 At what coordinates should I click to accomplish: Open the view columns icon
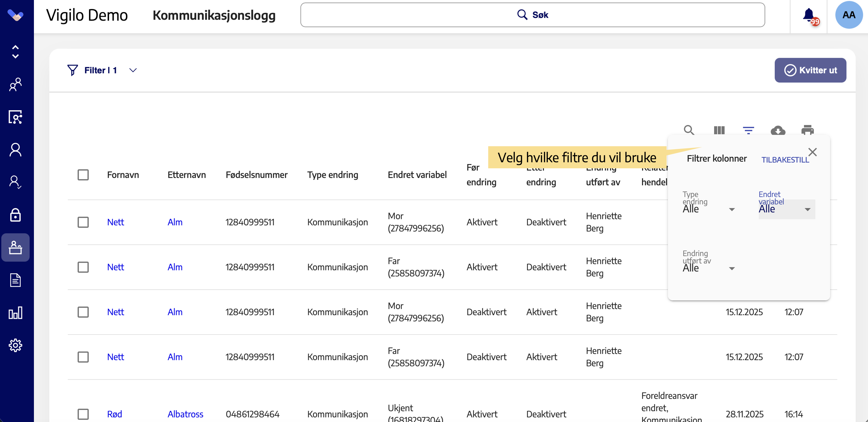[719, 130]
